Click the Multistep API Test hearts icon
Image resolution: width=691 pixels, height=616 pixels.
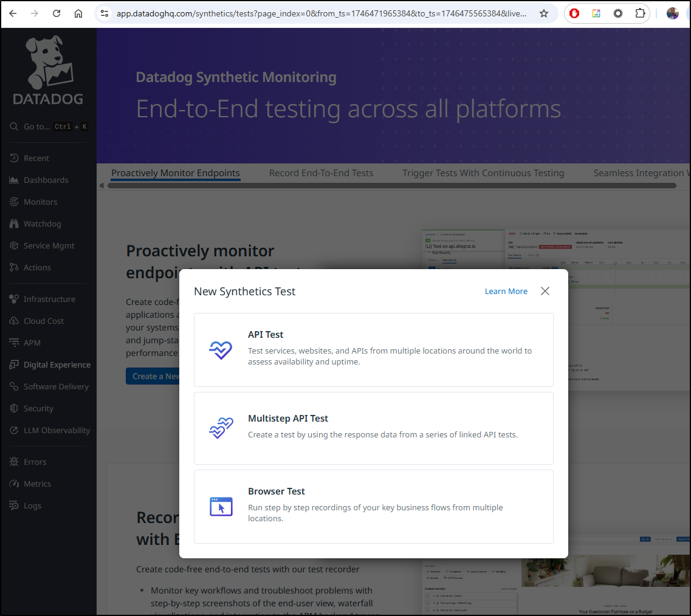click(221, 428)
